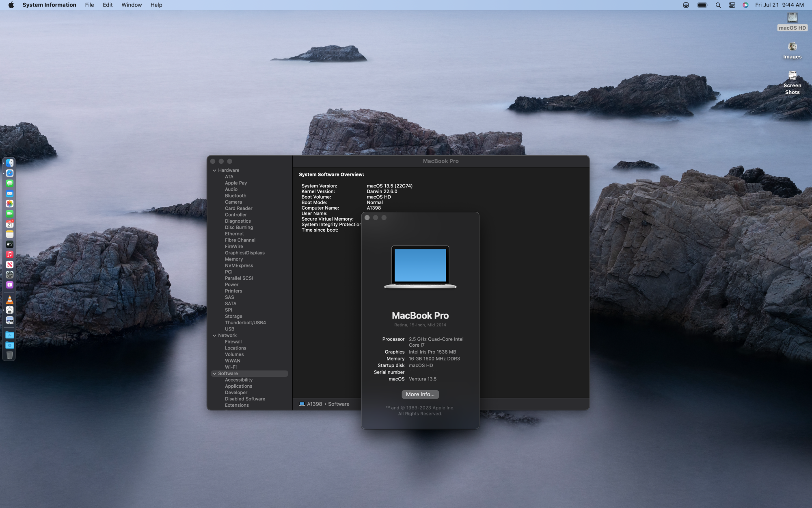Open Safari from the Dock
The height and width of the screenshot is (508, 812).
pyautogui.click(x=10, y=173)
